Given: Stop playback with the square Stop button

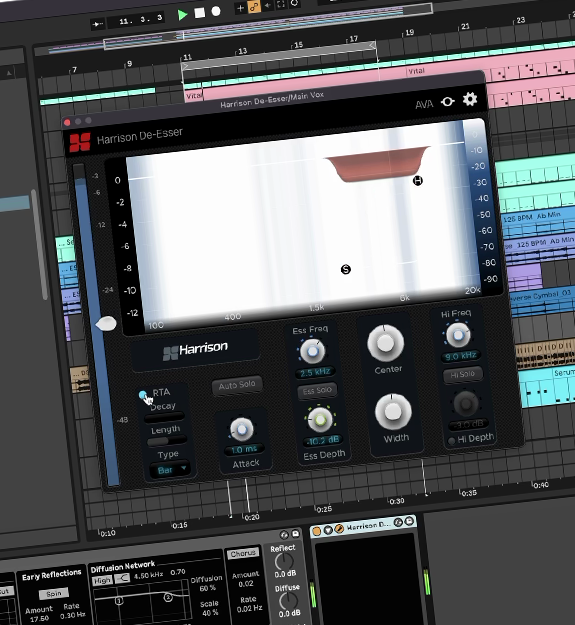Looking at the screenshot, I should [200, 13].
